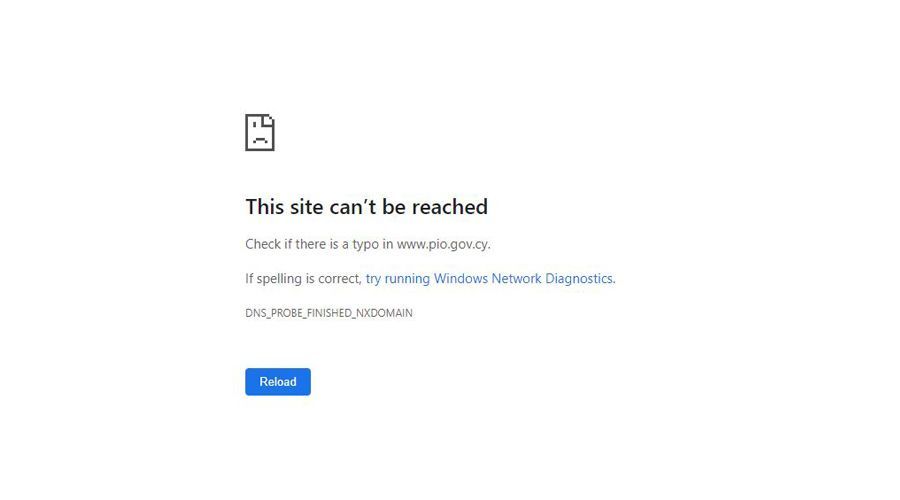Viewport: 900px width, 500px height.
Task: Click the frowning mouth on the page icon
Action: click(x=259, y=140)
